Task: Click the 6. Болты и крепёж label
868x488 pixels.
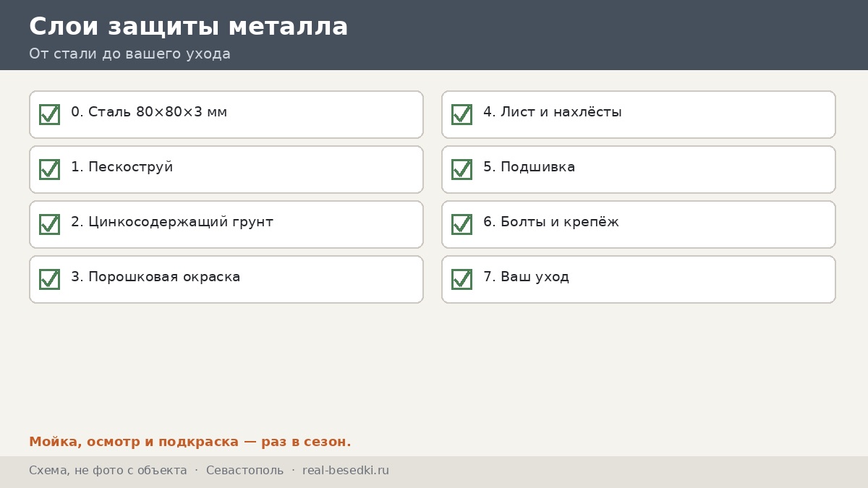Action: [x=551, y=222]
